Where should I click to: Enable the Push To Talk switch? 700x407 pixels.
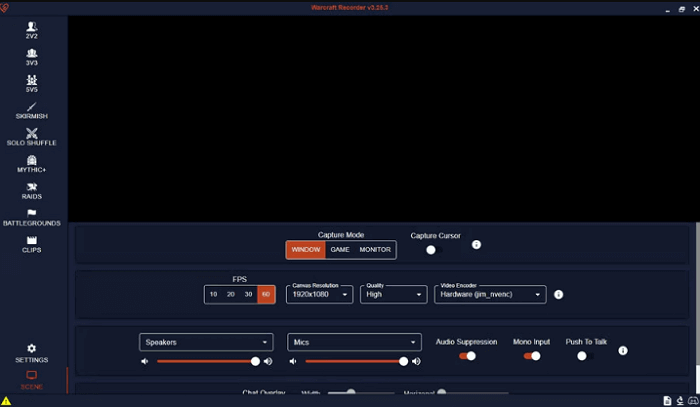(x=585, y=356)
